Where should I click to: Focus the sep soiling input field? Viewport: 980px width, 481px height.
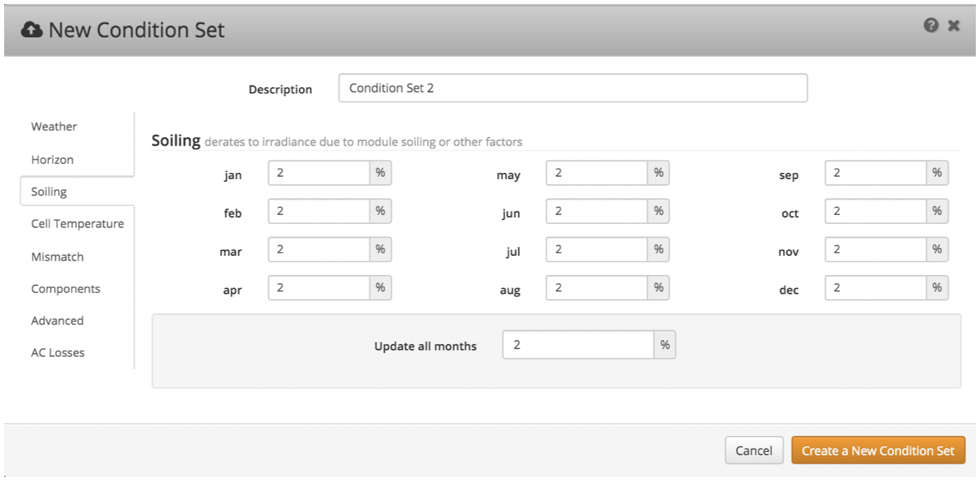[875, 173]
